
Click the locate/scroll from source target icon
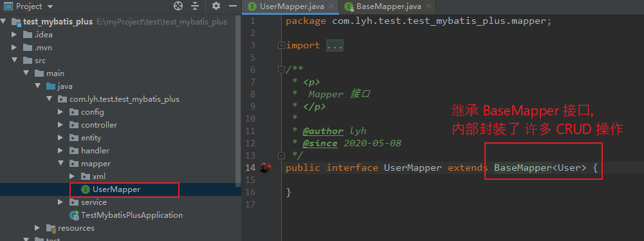tap(178, 6)
